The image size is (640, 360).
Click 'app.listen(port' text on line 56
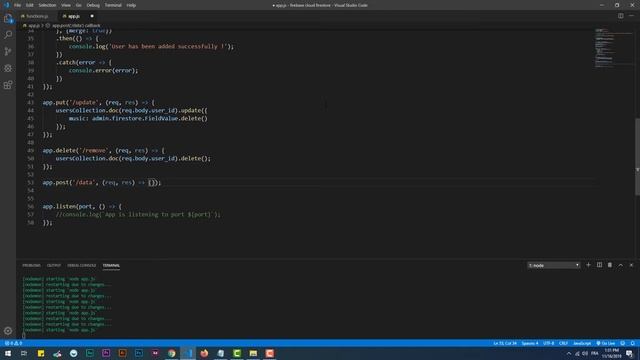67,207
